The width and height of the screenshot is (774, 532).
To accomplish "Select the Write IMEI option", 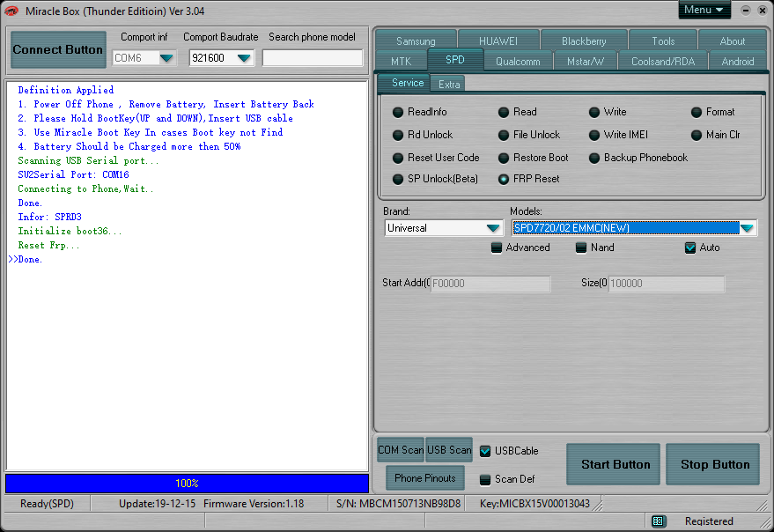I will (x=618, y=135).
